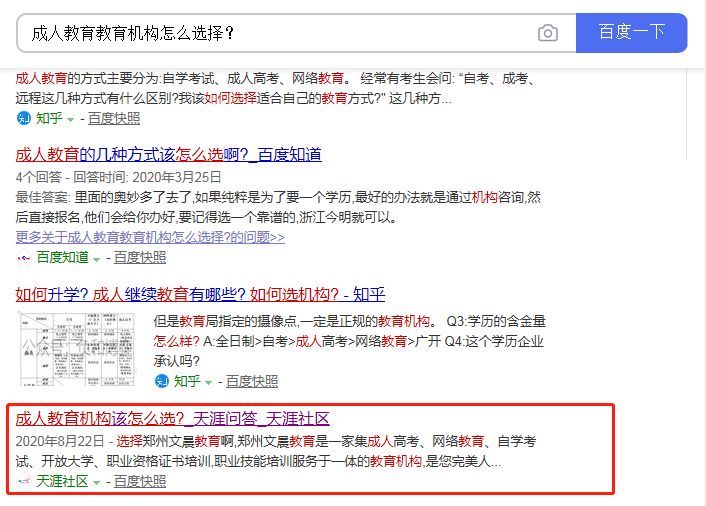Click the camera image-search icon
This screenshot has width=706, height=506.
[548, 33]
